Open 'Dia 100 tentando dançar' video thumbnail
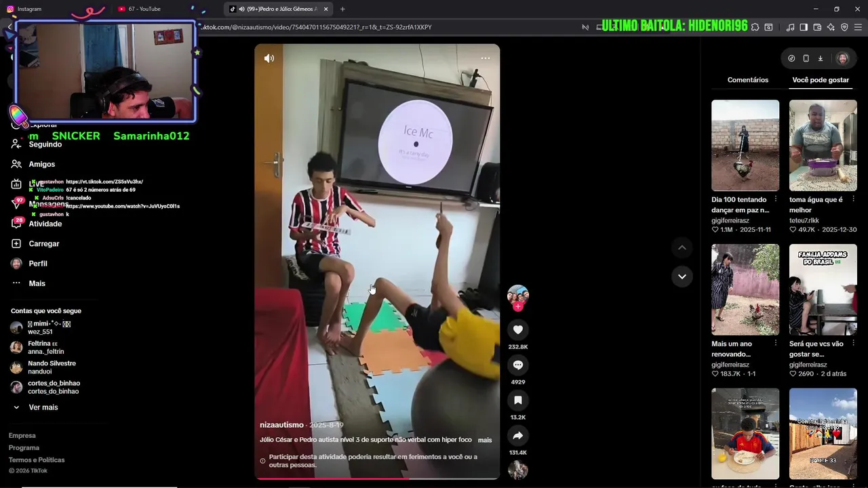 click(x=745, y=146)
